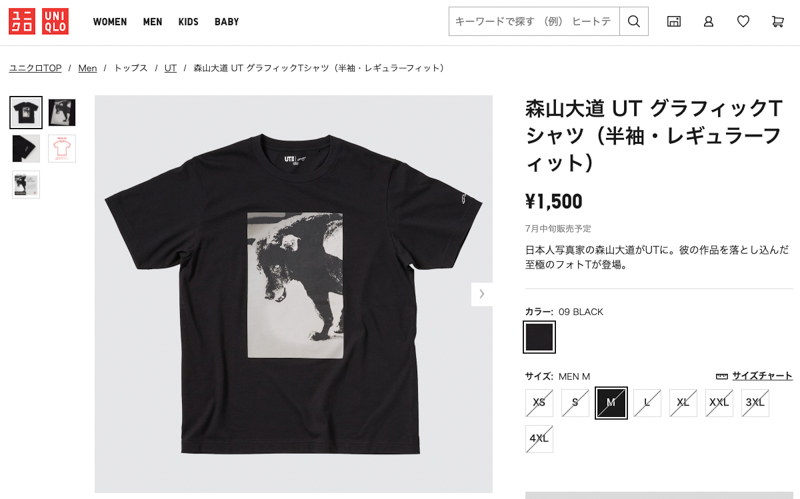This screenshot has height=499, width=800.
Task: Select size XS
Action: tap(539, 403)
